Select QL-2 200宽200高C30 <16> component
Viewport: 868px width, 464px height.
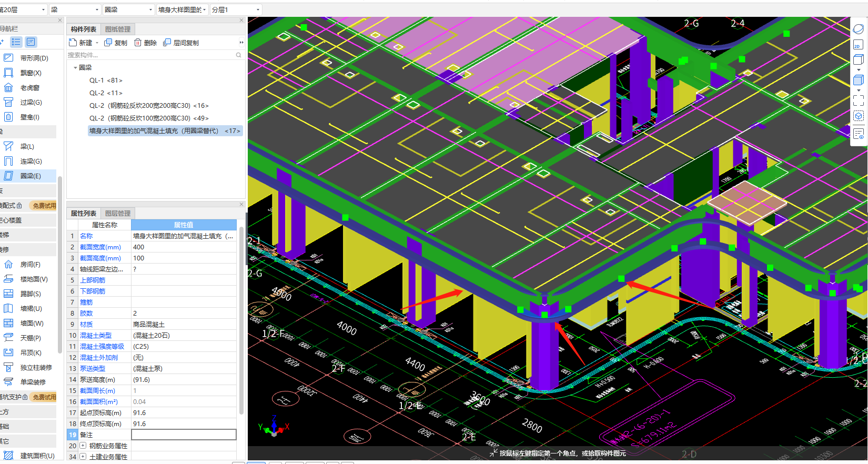pyautogui.click(x=149, y=106)
